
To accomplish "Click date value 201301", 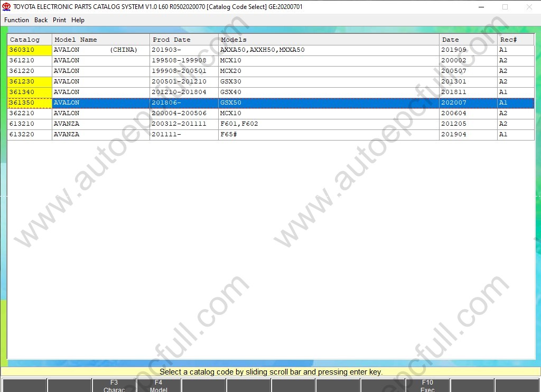I will click(468, 82).
